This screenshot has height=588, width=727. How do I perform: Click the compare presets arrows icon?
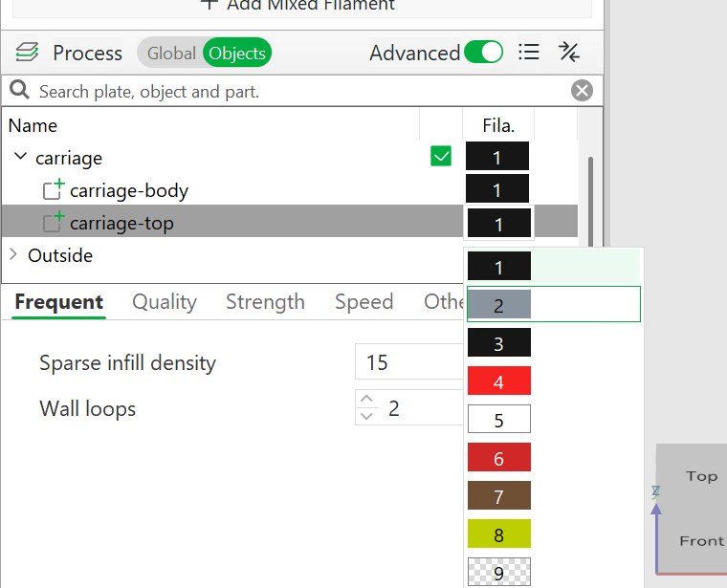pos(569,52)
